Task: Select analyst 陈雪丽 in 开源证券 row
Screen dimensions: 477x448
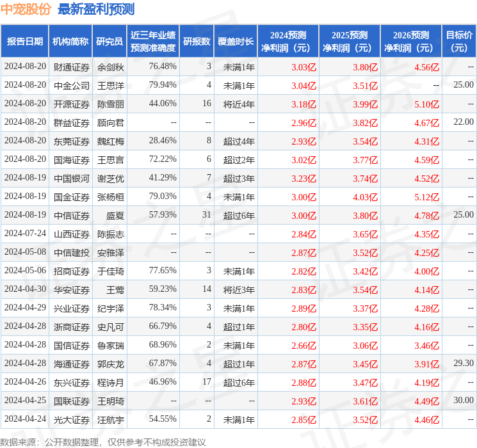Action: [x=110, y=104]
